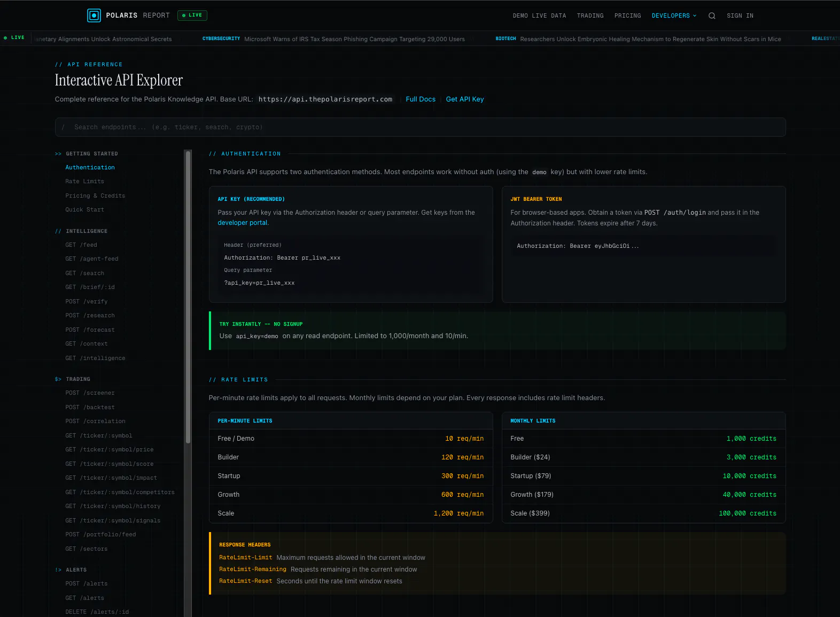The width and height of the screenshot is (840, 617).
Task: Open GET /ticker/:symbol endpoint
Action: pyautogui.click(x=99, y=436)
